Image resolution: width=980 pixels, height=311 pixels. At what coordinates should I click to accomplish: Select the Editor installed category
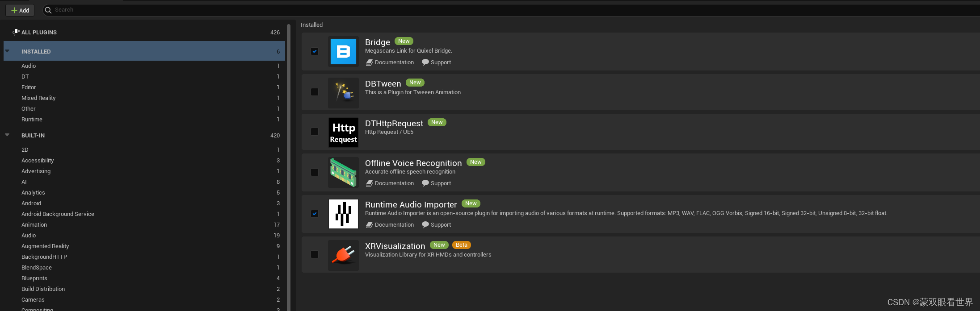[144, 87]
